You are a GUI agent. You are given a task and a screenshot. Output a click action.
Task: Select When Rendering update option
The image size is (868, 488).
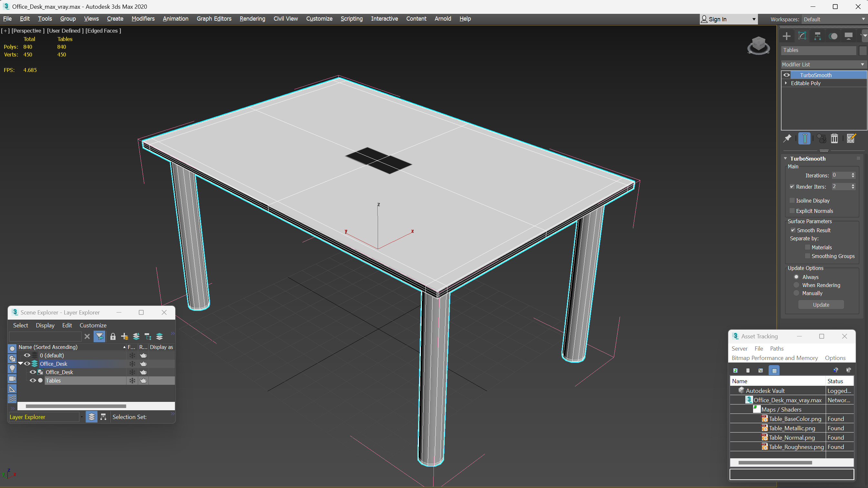point(797,285)
